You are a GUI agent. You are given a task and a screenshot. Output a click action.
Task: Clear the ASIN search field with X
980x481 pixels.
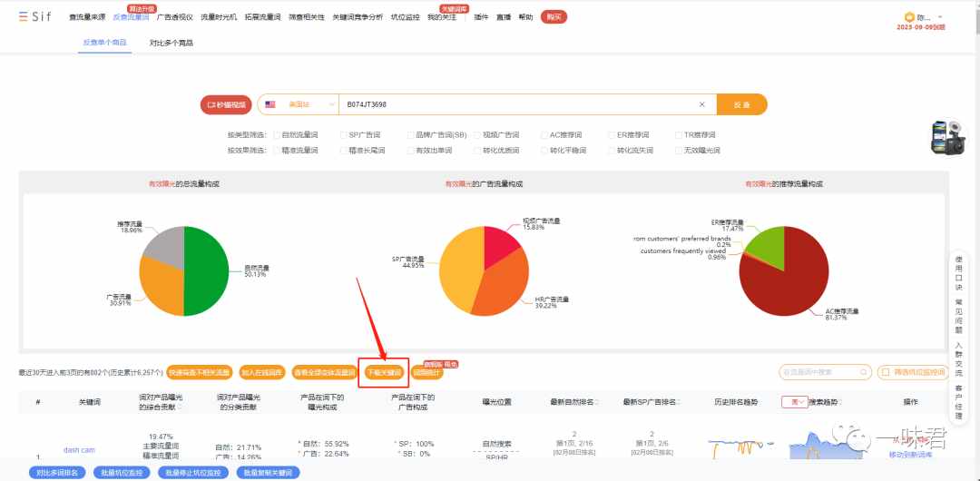(701, 104)
